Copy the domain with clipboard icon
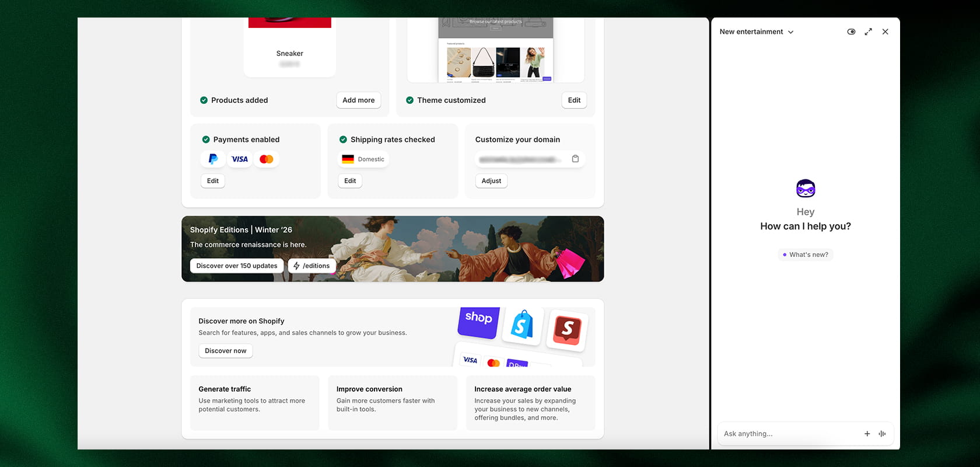 tap(575, 159)
